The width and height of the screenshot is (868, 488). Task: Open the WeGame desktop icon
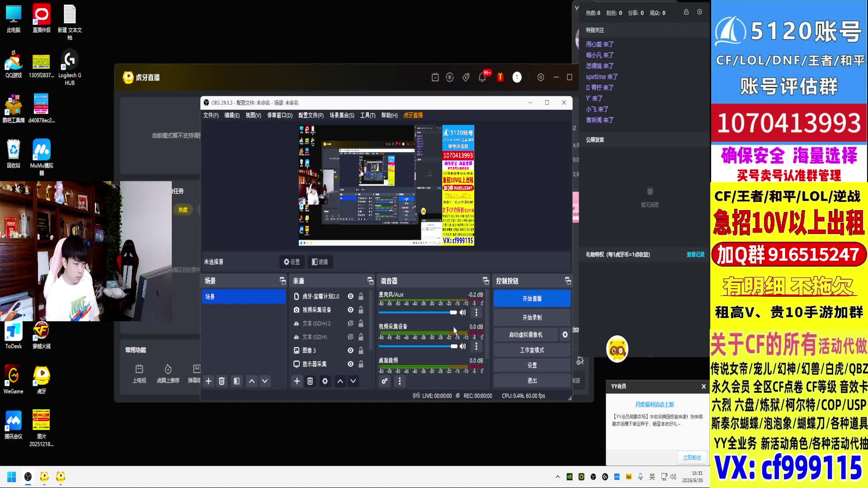point(14,380)
